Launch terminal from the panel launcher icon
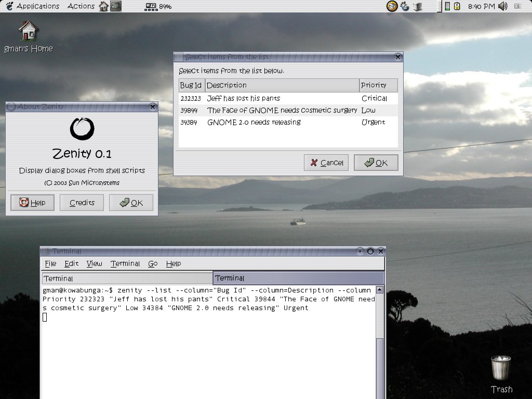The width and height of the screenshot is (532, 399). coord(116,6)
